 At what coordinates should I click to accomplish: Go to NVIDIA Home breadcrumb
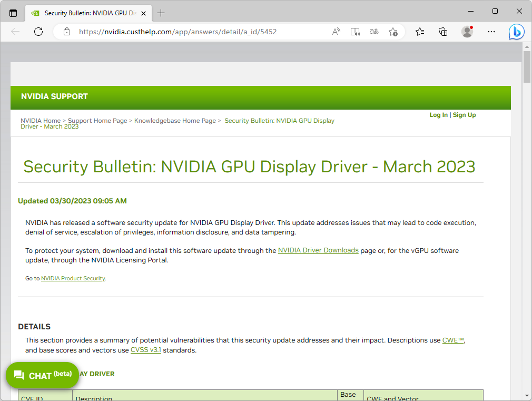click(x=41, y=121)
